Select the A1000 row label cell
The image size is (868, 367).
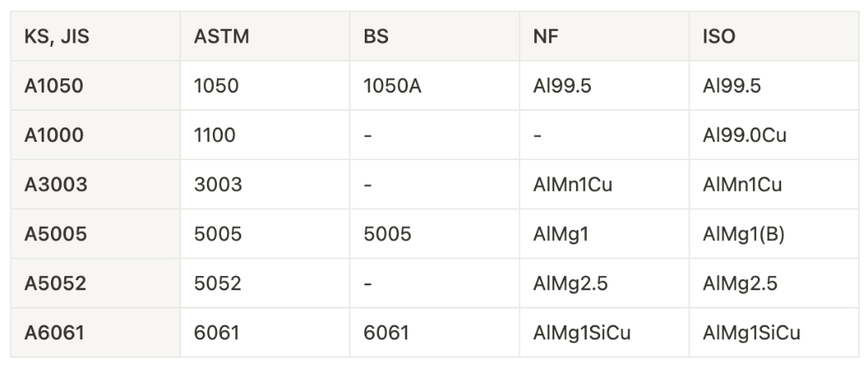pyautogui.click(x=53, y=135)
